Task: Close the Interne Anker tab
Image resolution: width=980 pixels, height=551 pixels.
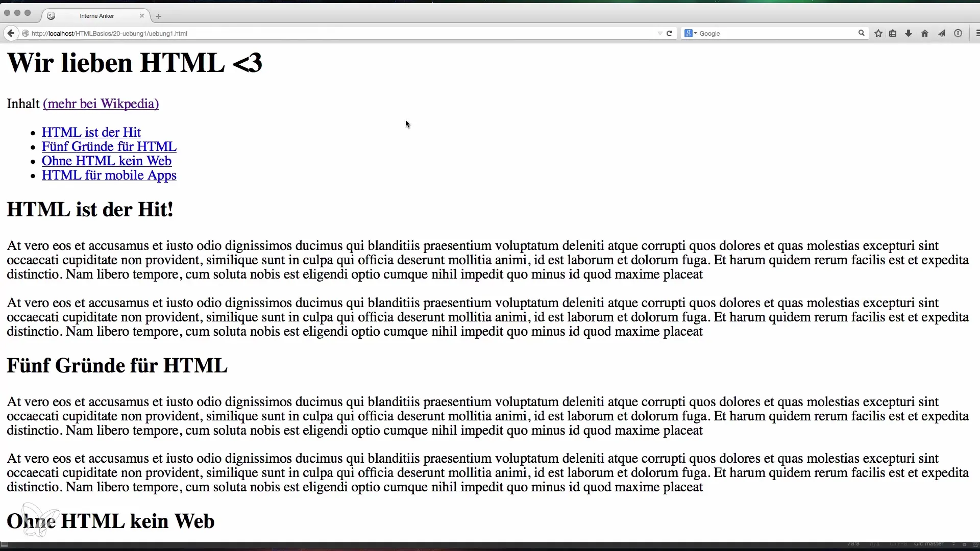Action: [141, 16]
